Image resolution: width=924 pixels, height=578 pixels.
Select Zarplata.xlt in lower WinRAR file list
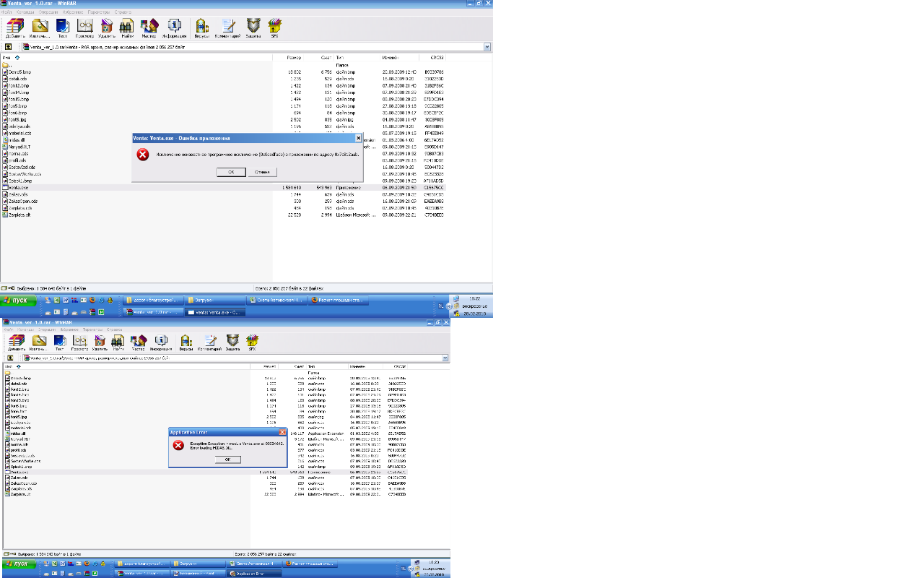coord(19,495)
